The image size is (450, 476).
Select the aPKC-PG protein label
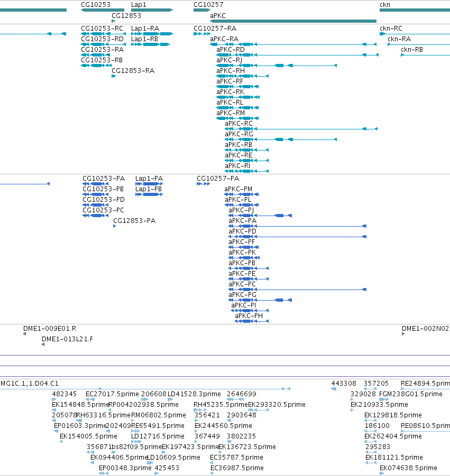coord(243,294)
